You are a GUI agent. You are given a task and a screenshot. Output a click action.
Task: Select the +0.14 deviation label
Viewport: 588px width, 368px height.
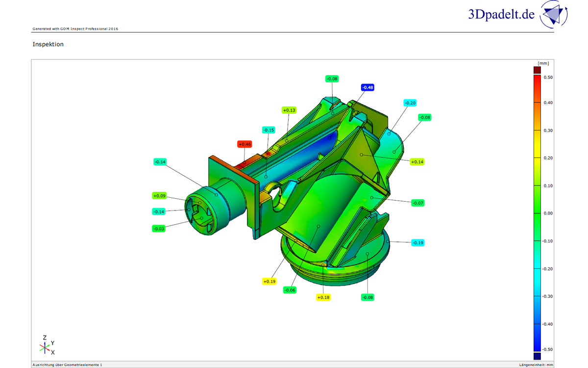[x=417, y=161]
